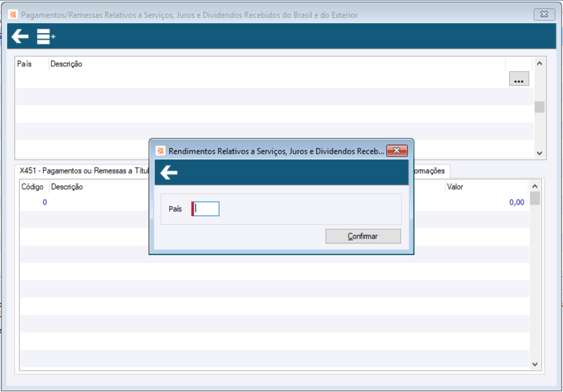
Task: Close the Rendimentos Relativos dialog
Action: pyautogui.click(x=397, y=151)
